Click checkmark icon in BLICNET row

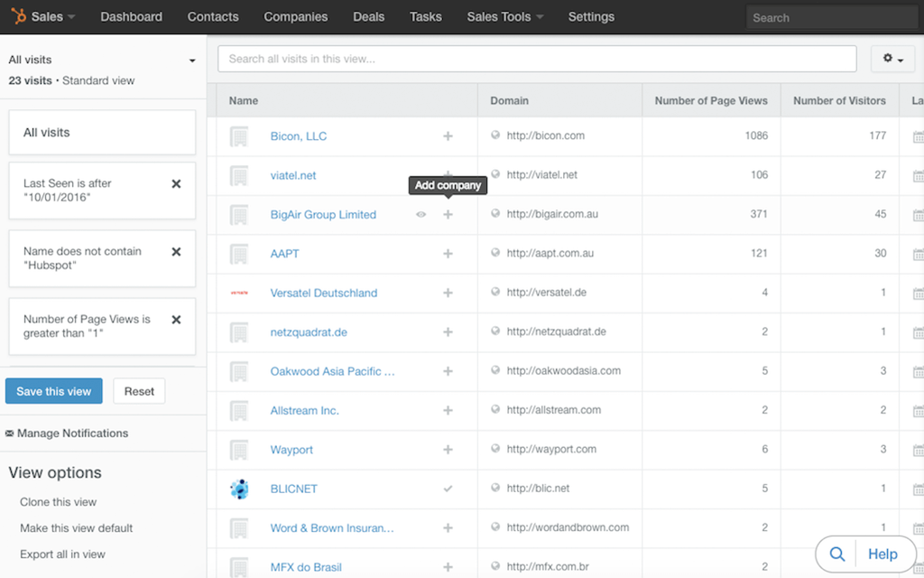448,489
